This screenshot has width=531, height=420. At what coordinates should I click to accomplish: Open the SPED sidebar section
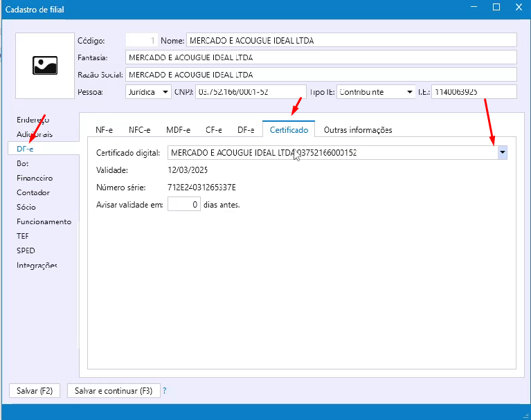pos(26,250)
